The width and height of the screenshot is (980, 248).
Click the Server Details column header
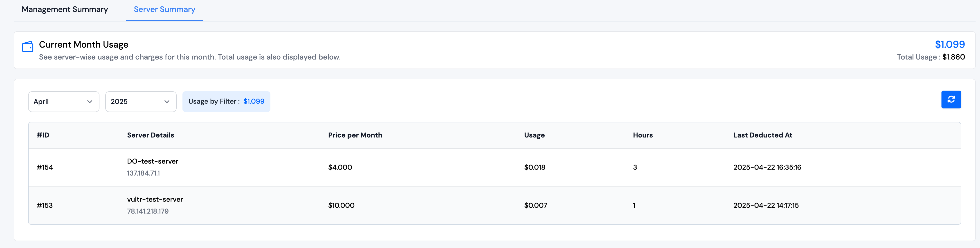pos(150,135)
